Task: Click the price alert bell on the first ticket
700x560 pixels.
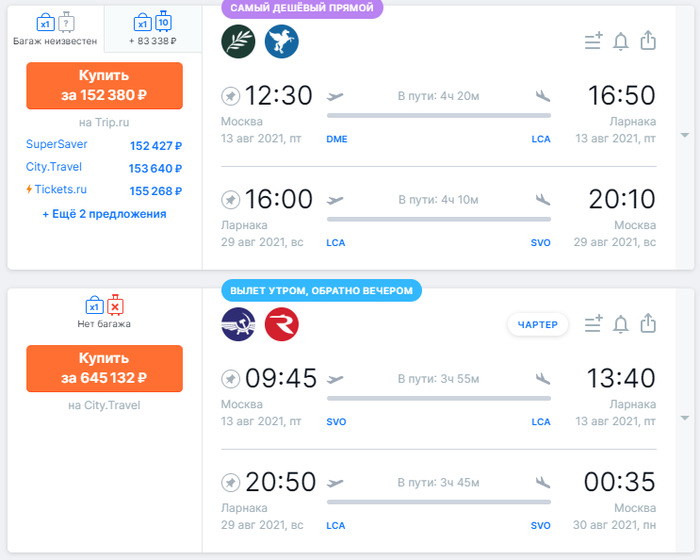Action: [x=621, y=41]
